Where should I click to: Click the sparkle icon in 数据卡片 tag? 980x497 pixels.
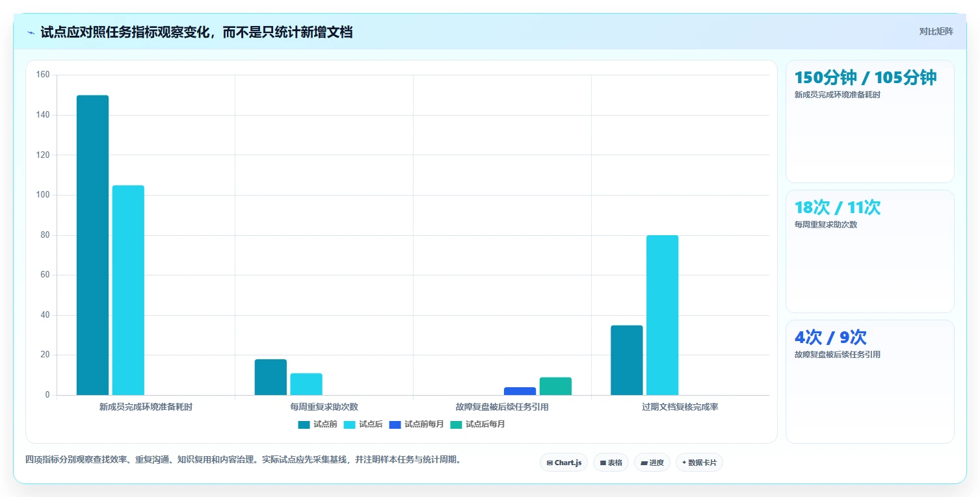click(x=684, y=463)
